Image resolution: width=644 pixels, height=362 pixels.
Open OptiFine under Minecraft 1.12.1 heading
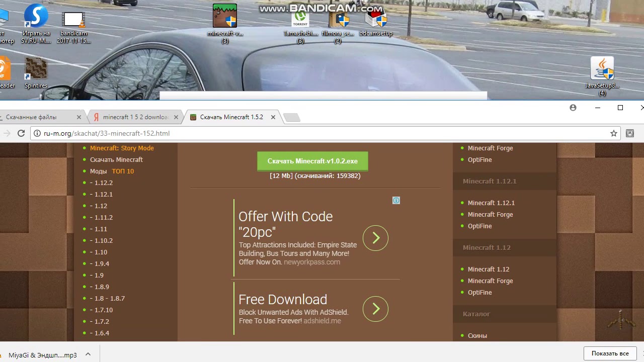coord(480,226)
